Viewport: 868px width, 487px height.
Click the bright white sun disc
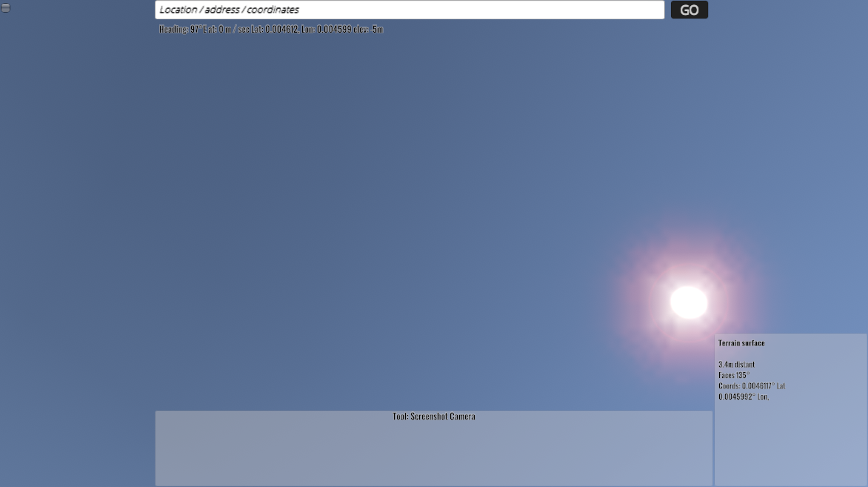click(x=689, y=302)
